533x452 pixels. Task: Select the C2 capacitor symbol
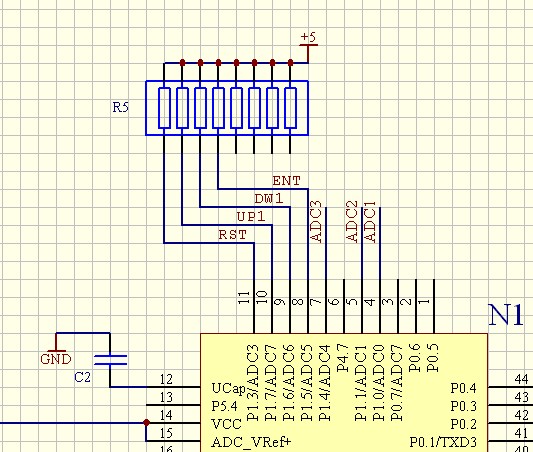pyautogui.click(x=110, y=360)
